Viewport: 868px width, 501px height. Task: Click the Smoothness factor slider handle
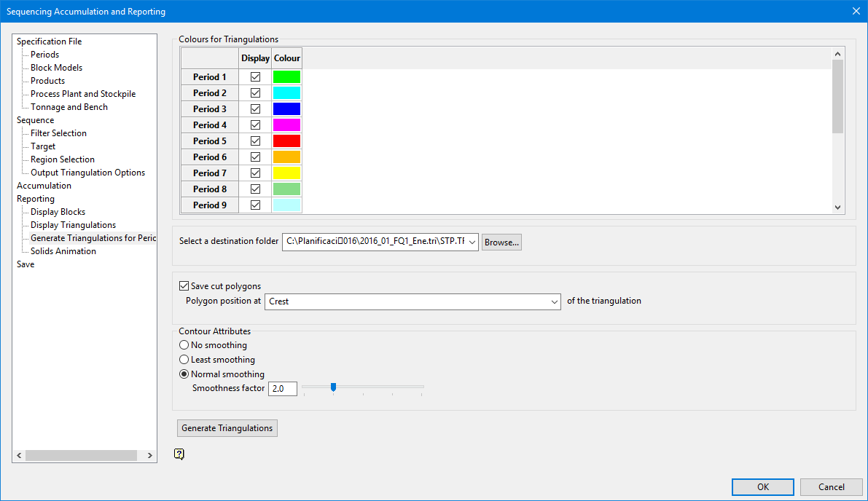pos(333,387)
